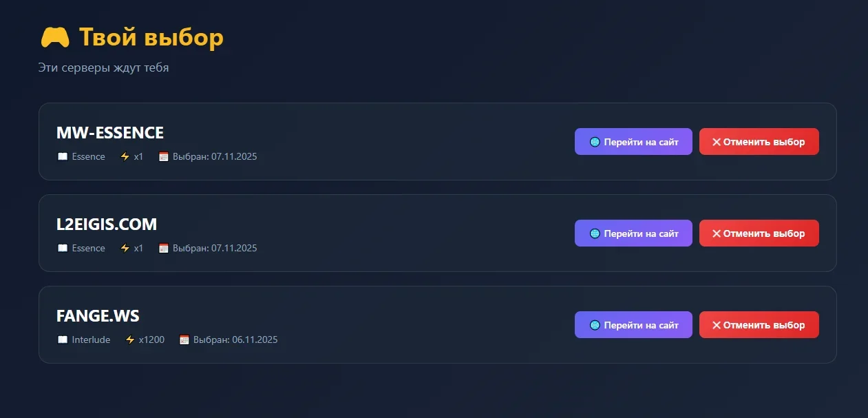
Task: Cancel the MW-ESSENCE selection with Отменить выбор
Action: click(x=759, y=142)
